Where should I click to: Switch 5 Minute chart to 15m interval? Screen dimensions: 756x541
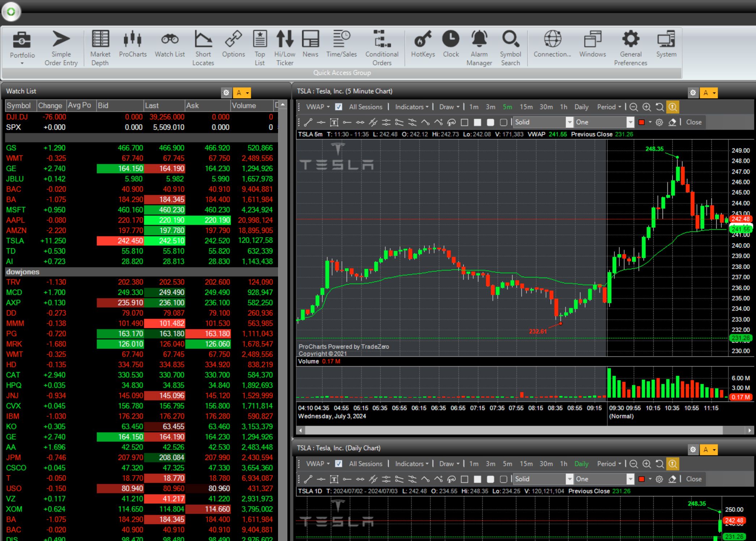pos(526,107)
